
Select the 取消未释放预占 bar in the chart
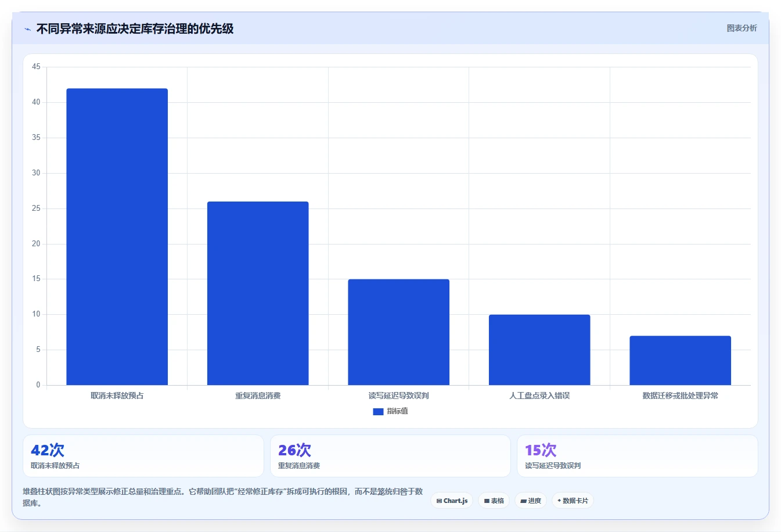point(117,236)
